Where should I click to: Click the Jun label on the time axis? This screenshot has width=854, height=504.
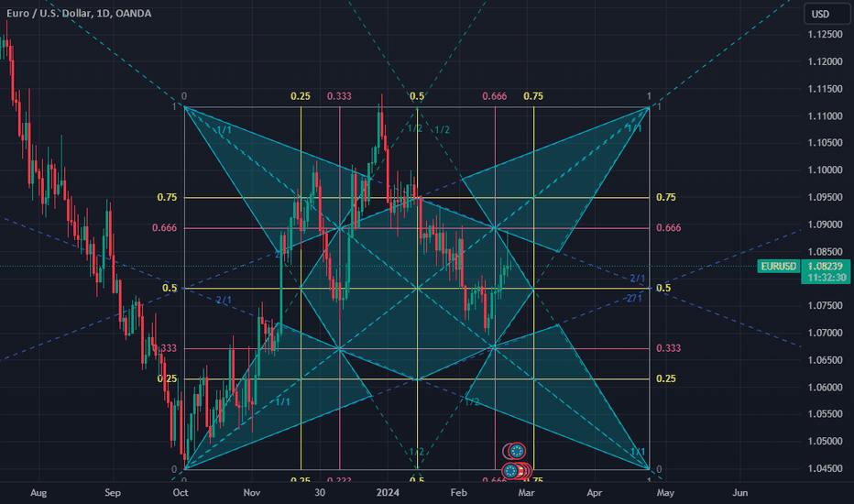tap(739, 493)
